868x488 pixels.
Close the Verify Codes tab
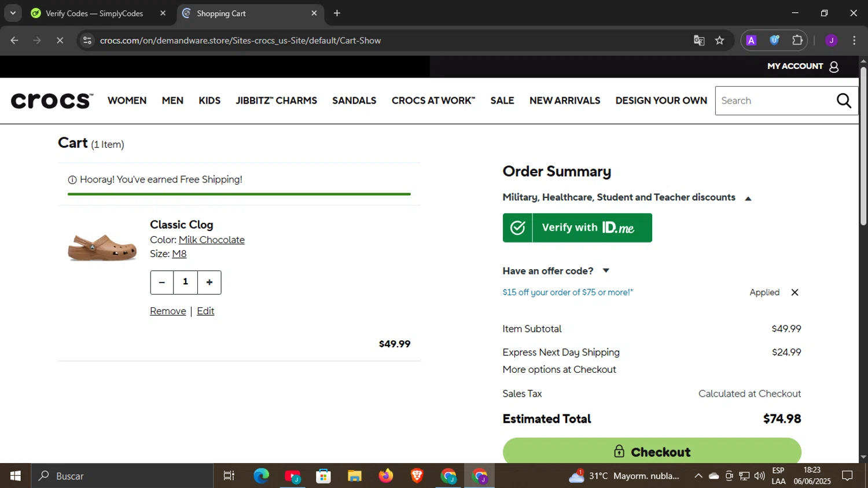[163, 13]
